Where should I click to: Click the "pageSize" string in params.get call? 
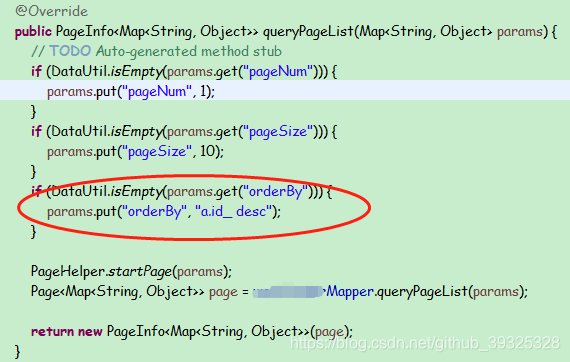pyautogui.click(x=279, y=131)
